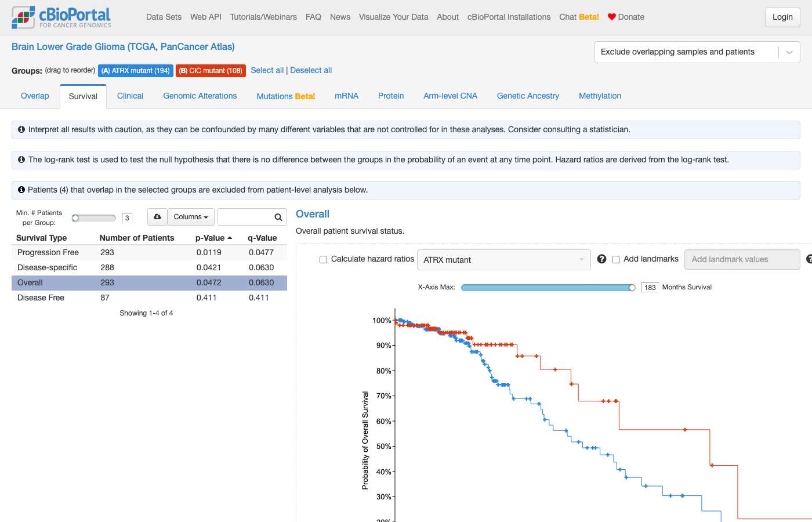Open the Arm-level CNA tab
The image size is (812, 522).
[x=451, y=96]
